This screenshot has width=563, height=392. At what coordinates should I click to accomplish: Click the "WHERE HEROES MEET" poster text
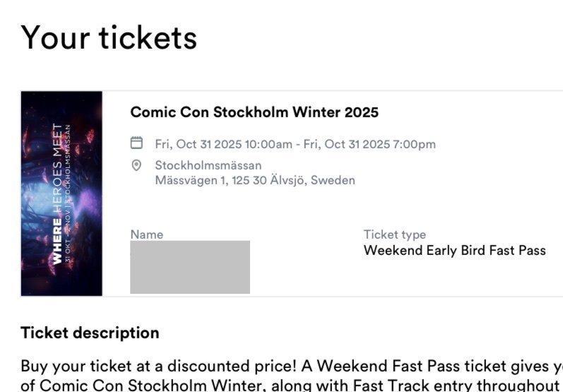[x=57, y=194]
